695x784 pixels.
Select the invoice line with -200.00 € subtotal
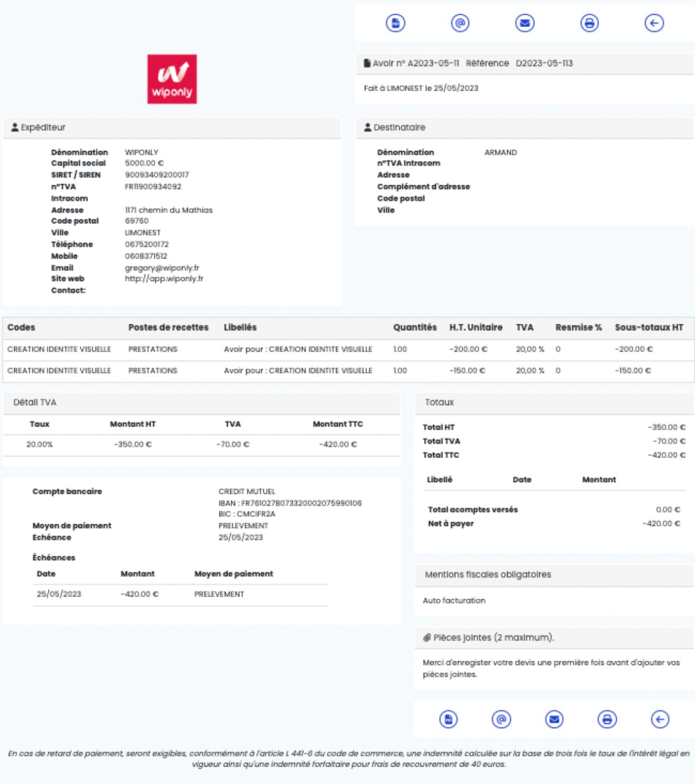pos(347,349)
